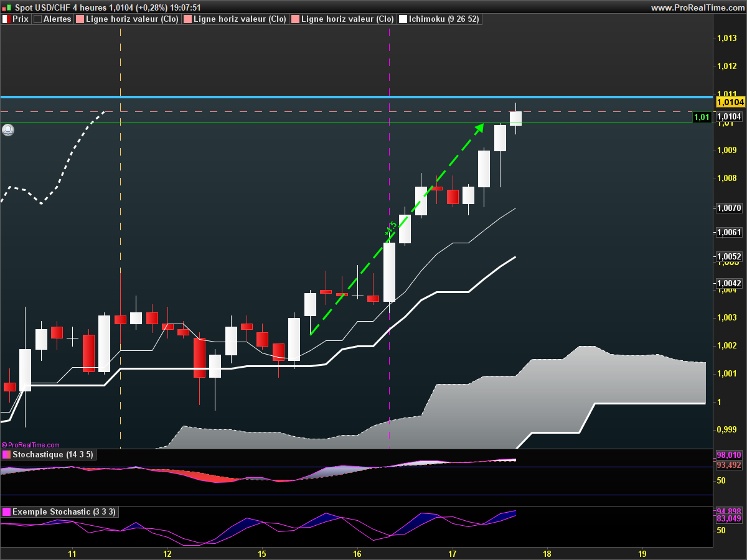Click the round alert icon at chart's left edge
Viewport: 747px width, 560px height.
pyautogui.click(x=8, y=130)
